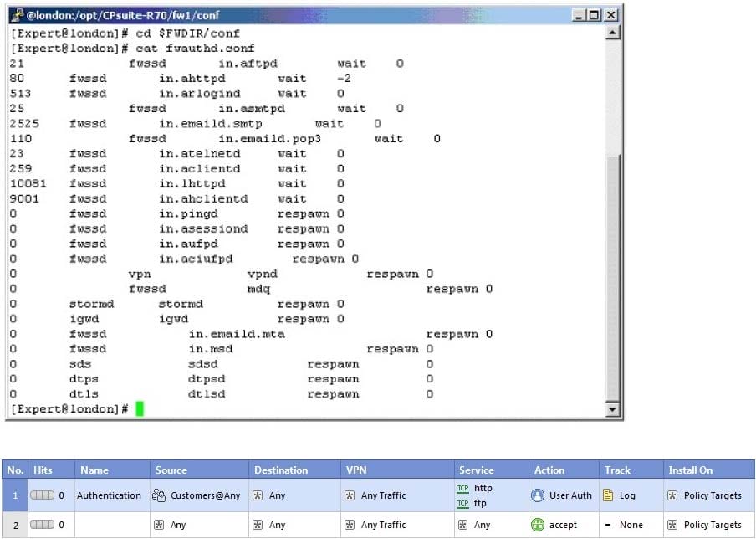The width and height of the screenshot is (756, 539).
Task: Click in.aftpd in the port 21 line
Action: (248, 64)
